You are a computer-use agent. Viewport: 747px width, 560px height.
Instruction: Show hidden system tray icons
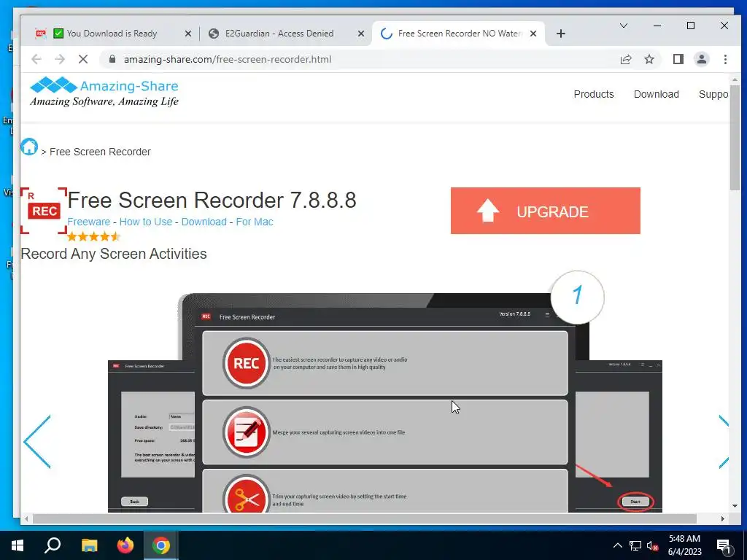tap(617, 545)
